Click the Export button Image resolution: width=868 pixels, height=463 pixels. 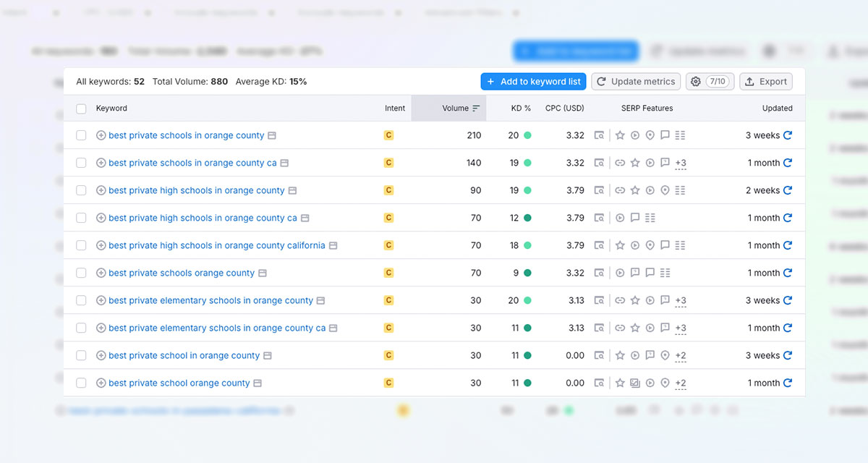pyautogui.click(x=765, y=81)
